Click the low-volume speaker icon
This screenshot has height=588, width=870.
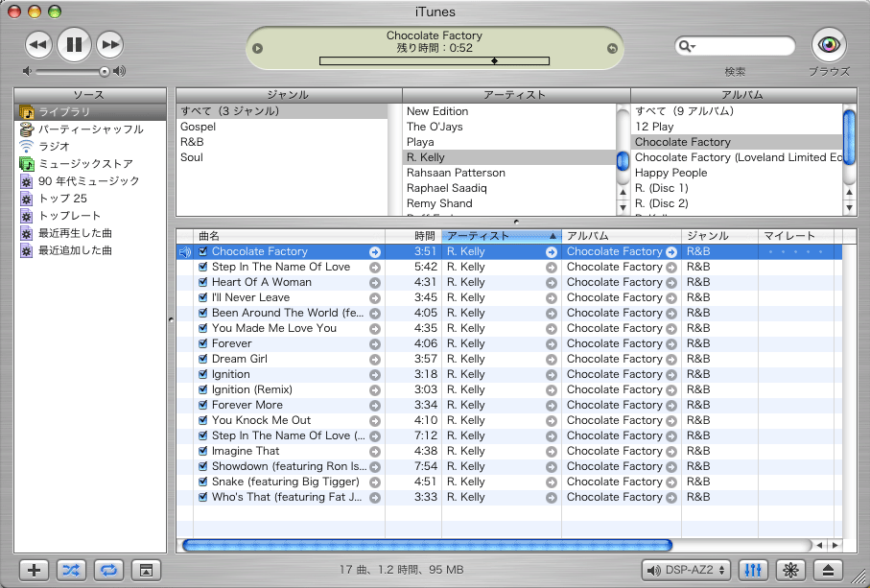point(27,71)
